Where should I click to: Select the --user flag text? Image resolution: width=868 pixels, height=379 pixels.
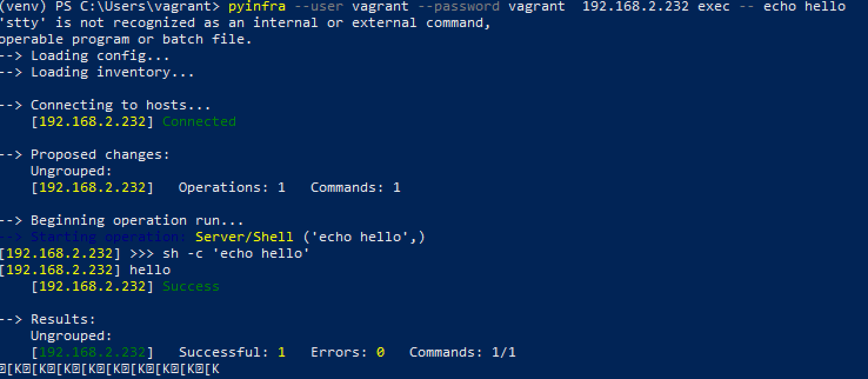pyautogui.click(x=319, y=7)
